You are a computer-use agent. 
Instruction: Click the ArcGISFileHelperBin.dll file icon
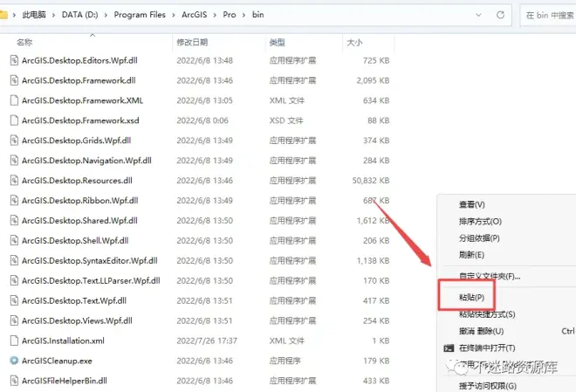point(14,381)
